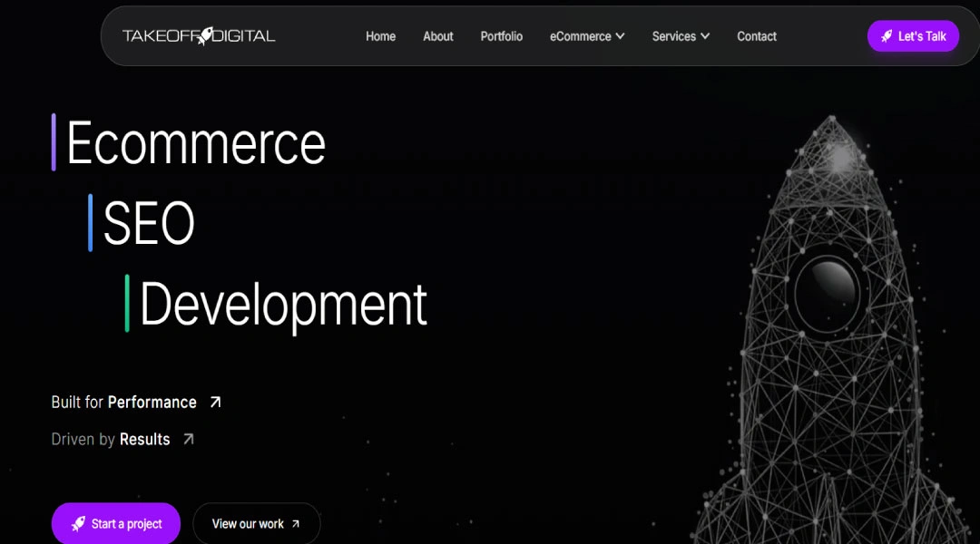Click the Let's Talk button
The image size is (980, 544).
click(913, 36)
